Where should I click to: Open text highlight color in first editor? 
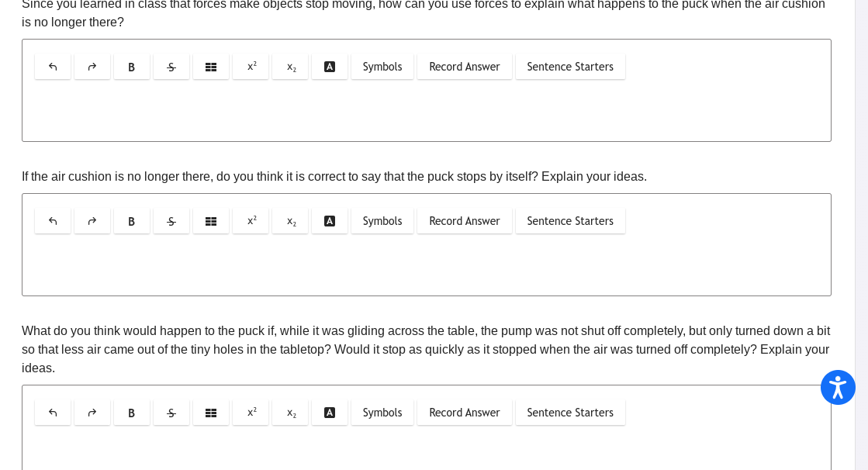coord(330,67)
